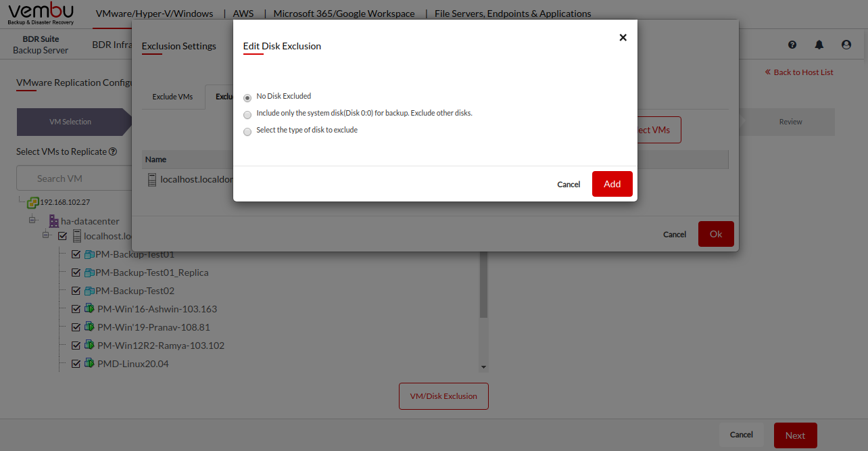
Task: Open the AWS top menu tab
Action: coord(243,14)
